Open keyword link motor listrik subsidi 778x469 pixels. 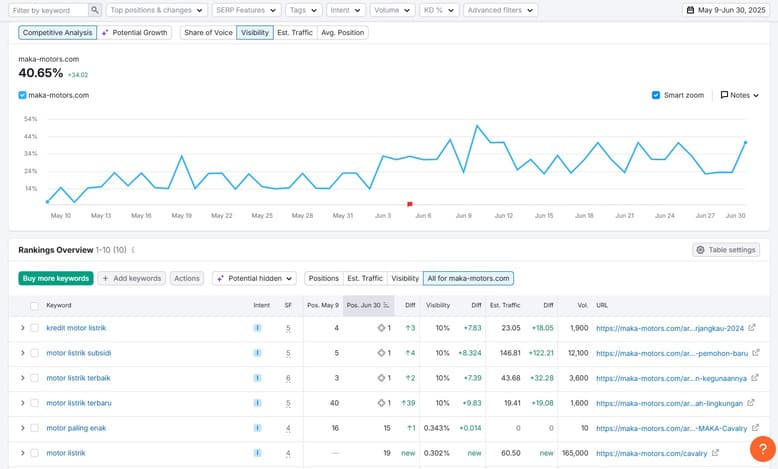79,353
